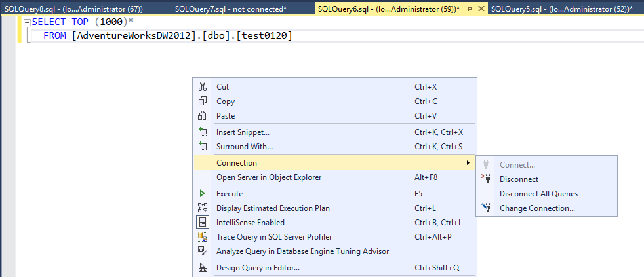Click the Database Engine Tuning Advisor icon
This screenshot has height=277, width=644.
pos(202,250)
